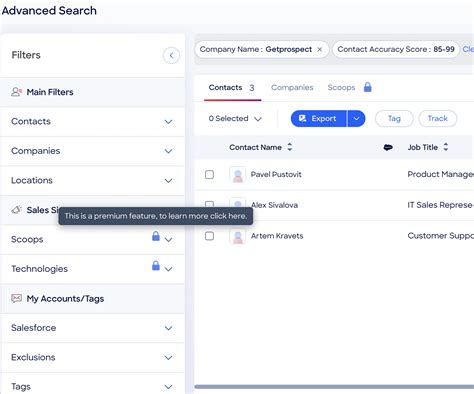
Task: Click the Customer Support job title cell
Action: coord(441,236)
